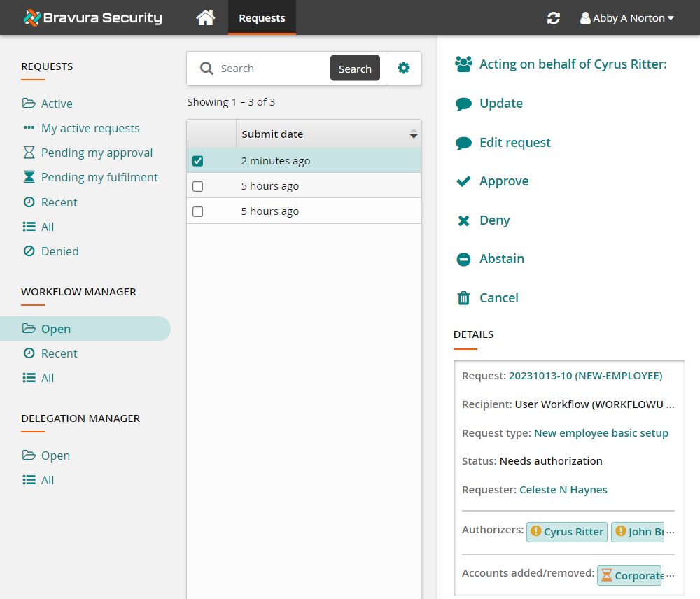The image size is (700, 599).
Task: Open the Abby A Norton user menu
Action: coord(627,17)
